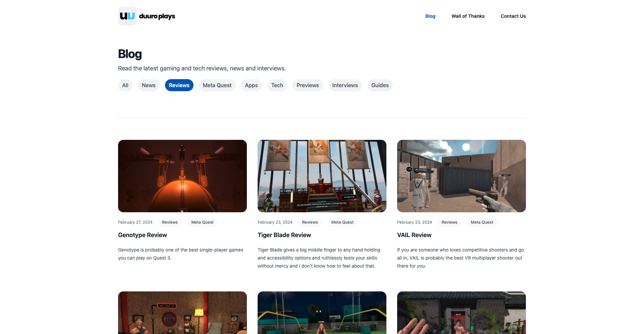
Task: Click the February 27, 2024 date text
Action: 135,222
